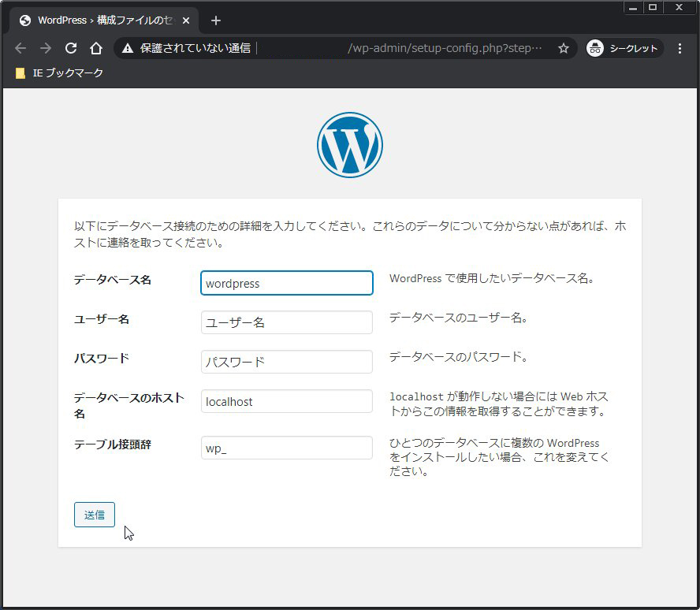Bookmark this page with the star icon
Screen dimensions: 700x610
point(564,48)
